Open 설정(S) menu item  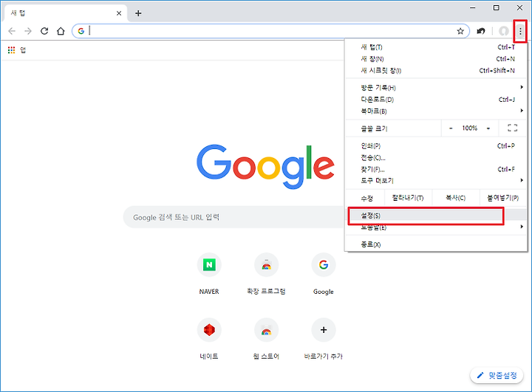[436, 216]
